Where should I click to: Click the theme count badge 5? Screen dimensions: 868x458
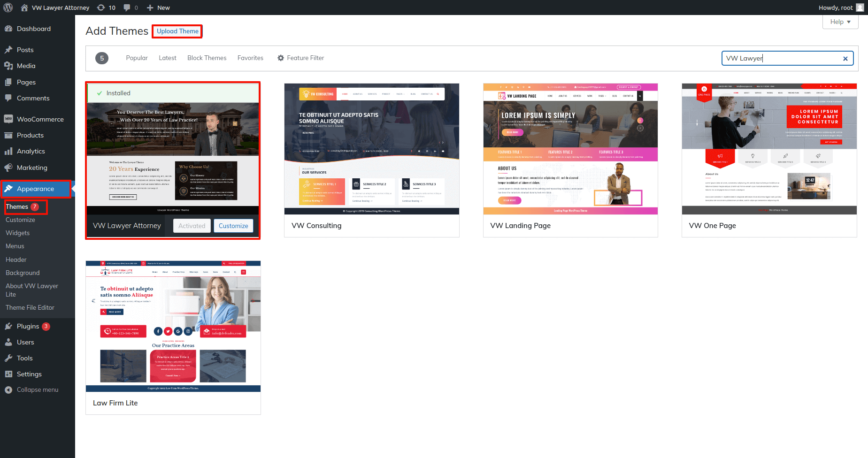click(102, 58)
